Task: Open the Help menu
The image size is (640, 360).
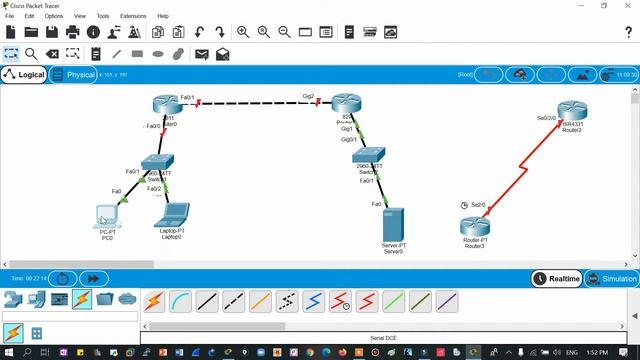Action: coord(163,16)
